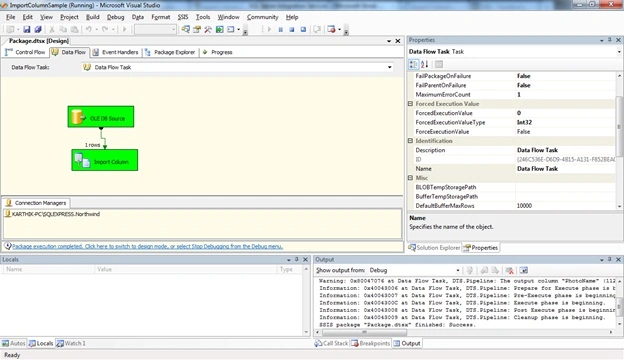
Task: Open the Data Flow Task selector dropdown
Action: (390, 67)
